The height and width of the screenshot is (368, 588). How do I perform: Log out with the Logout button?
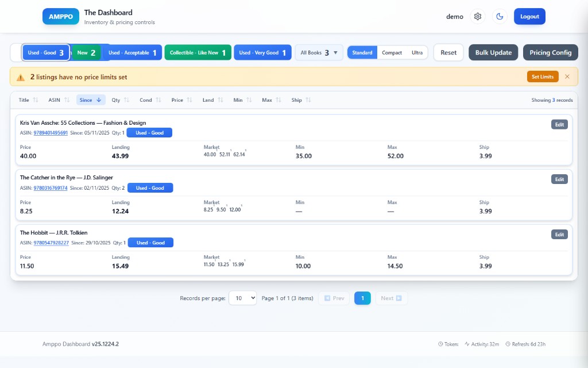click(529, 17)
